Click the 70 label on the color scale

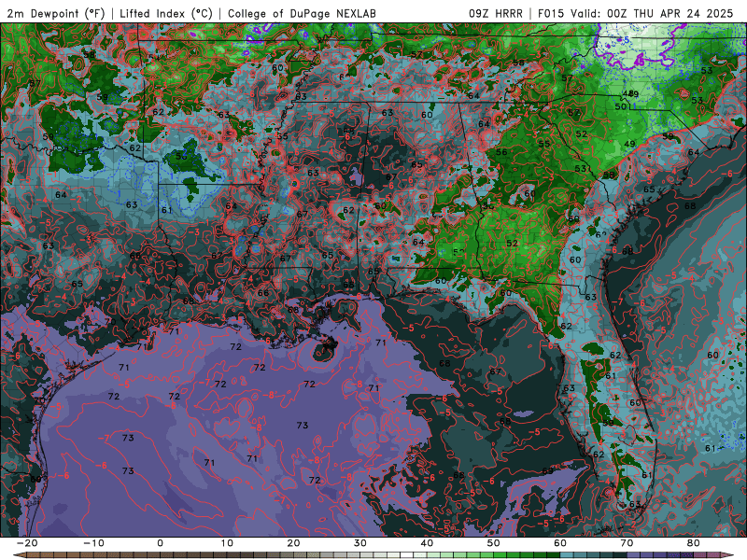pyautogui.click(x=627, y=543)
